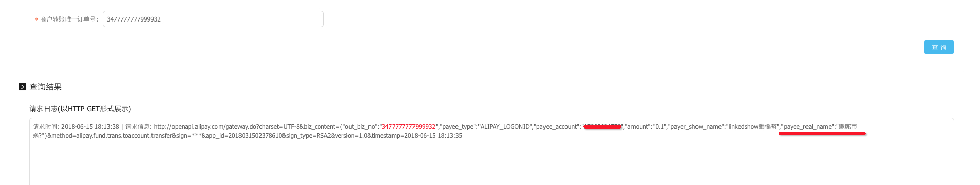Click the arrow icon beside 查询结果
Viewport: 980px width, 185px height.
pyautogui.click(x=23, y=87)
